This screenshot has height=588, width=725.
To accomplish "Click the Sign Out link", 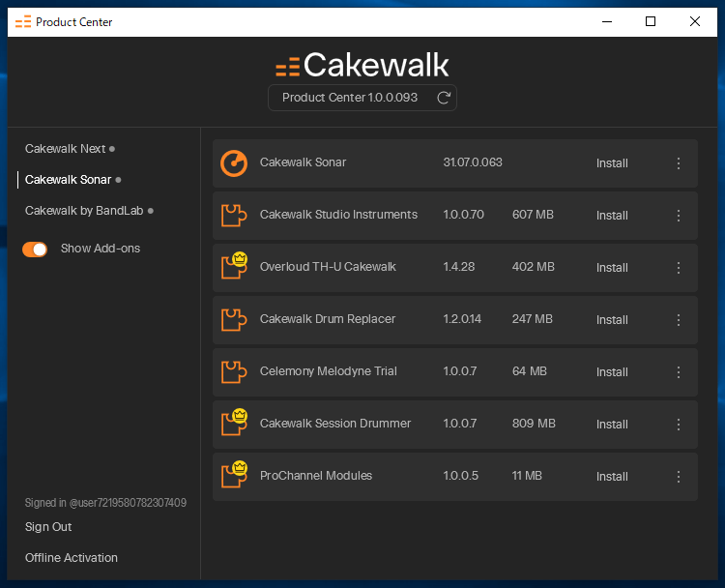I will coord(48,527).
